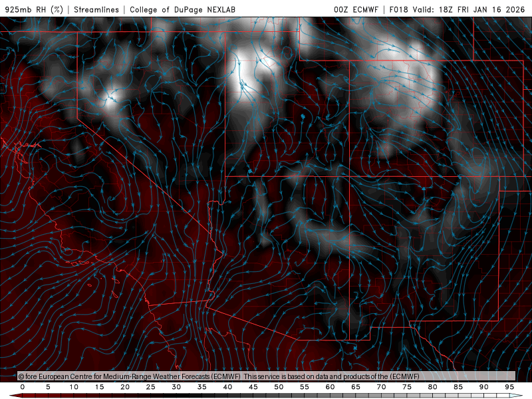Click the colorbar label "0"
Image resolution: width=532 pixels, height=399 pixels.
pos(23,387)
